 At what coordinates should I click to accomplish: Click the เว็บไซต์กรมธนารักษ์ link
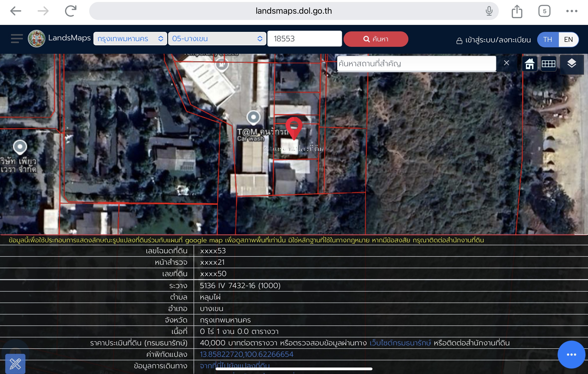click(400, 343)
